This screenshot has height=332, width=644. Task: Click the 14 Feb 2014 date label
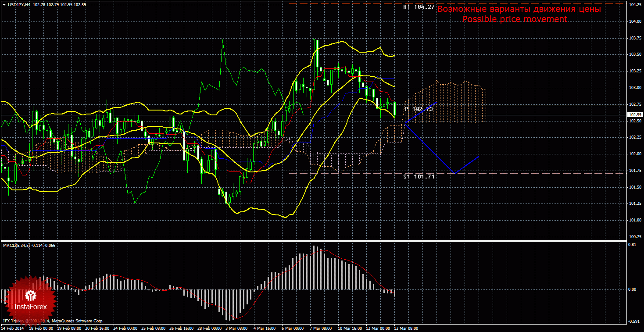13,328
